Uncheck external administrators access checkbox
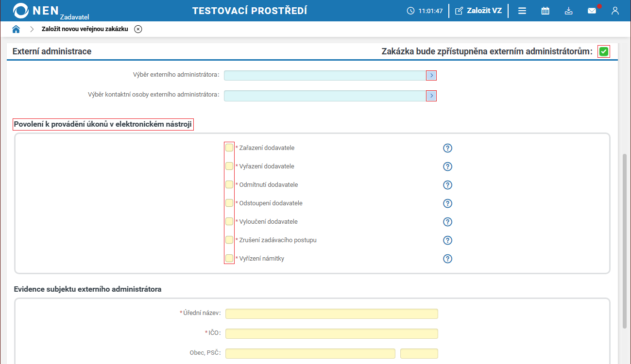Screen dimensions: 631x364 [604, 51]
